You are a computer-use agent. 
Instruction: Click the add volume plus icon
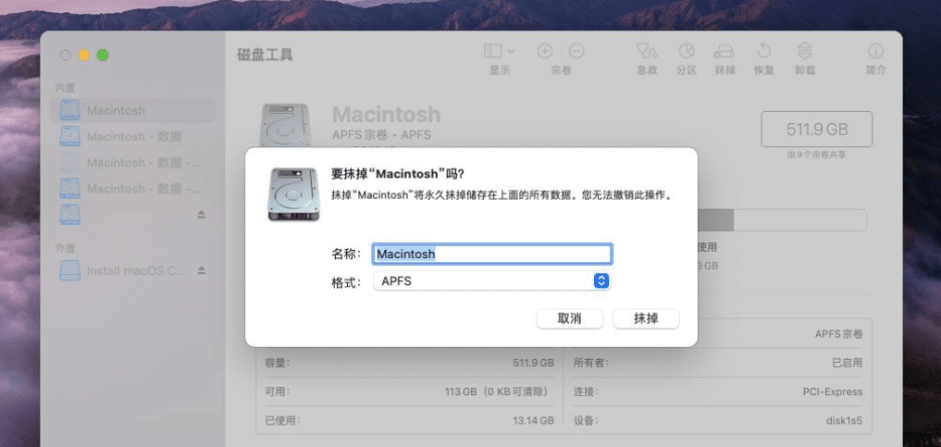[x=545, y=51]
